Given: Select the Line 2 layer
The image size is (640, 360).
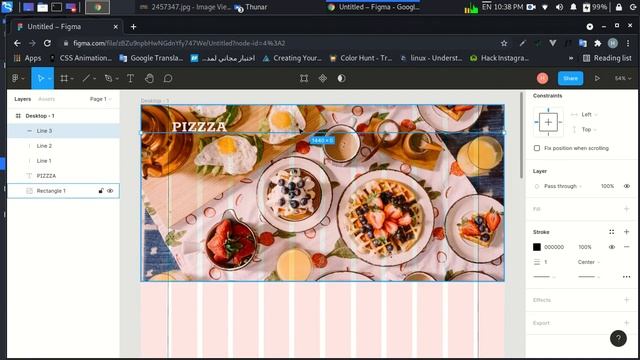Looking at the screenshot, I should click(64, 146).
